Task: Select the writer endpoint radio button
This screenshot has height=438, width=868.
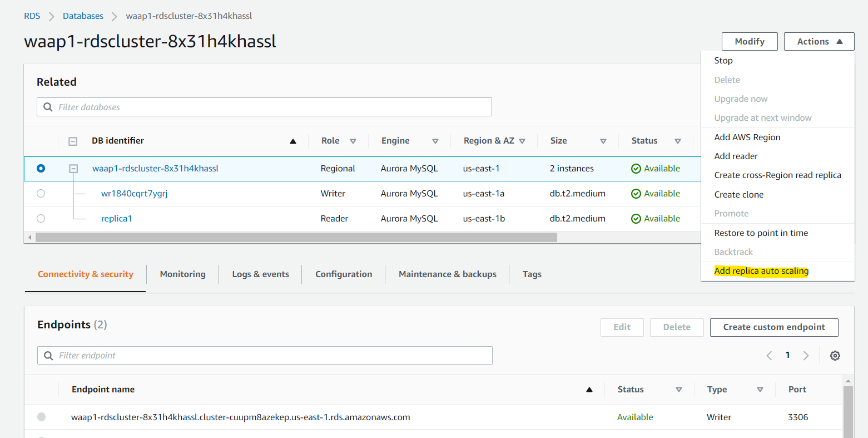Action: click(41, 417)
